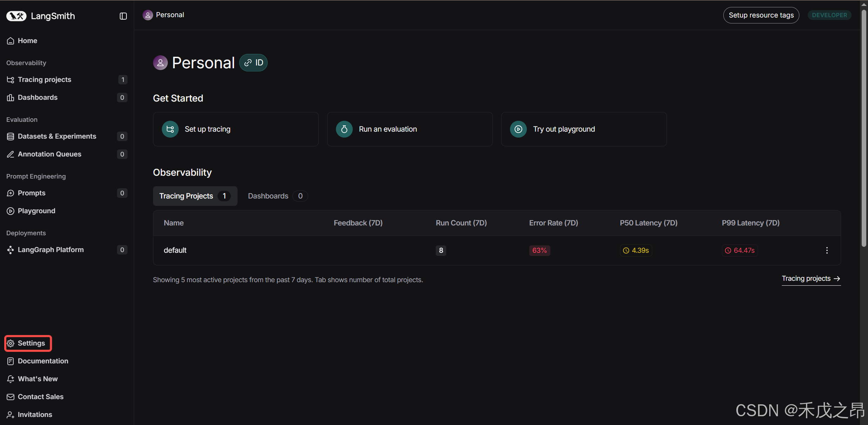Open Tracing projects in sidebar
The height and width of the screenshot is (425, 868).
pos(44,79)
